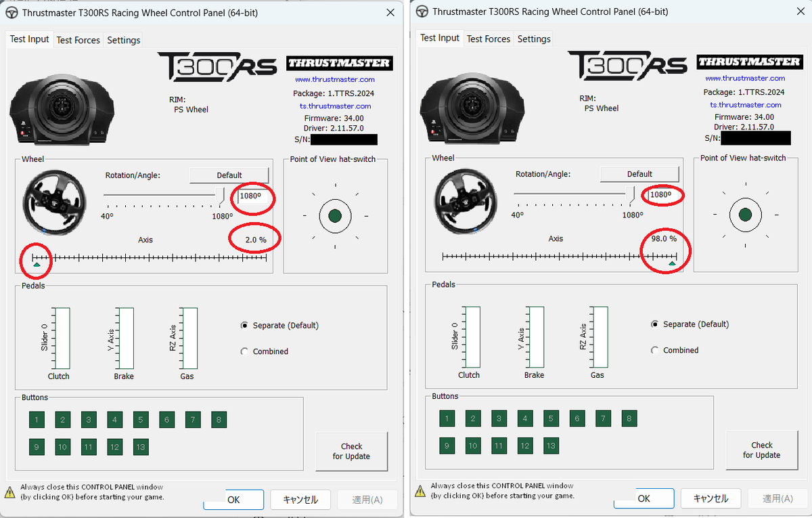Click the 1080° angle field in right window
This screenshot has width=812, height=518.
coord(665,196)
